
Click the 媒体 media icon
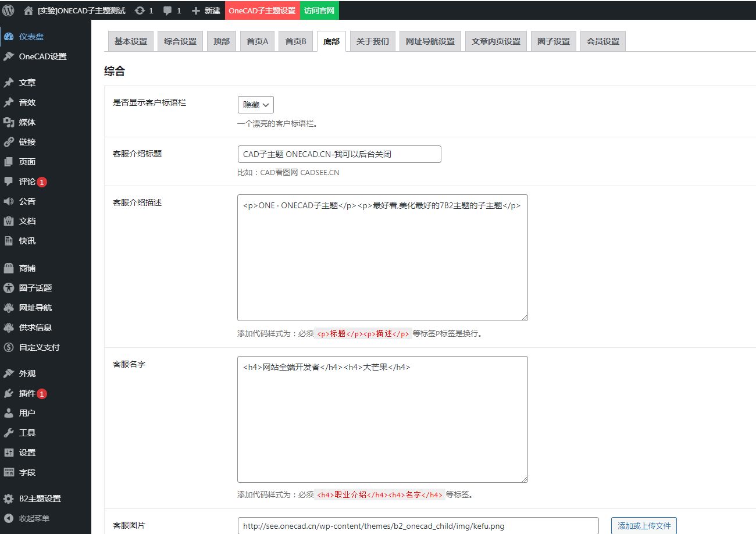[x=9, y=122]
